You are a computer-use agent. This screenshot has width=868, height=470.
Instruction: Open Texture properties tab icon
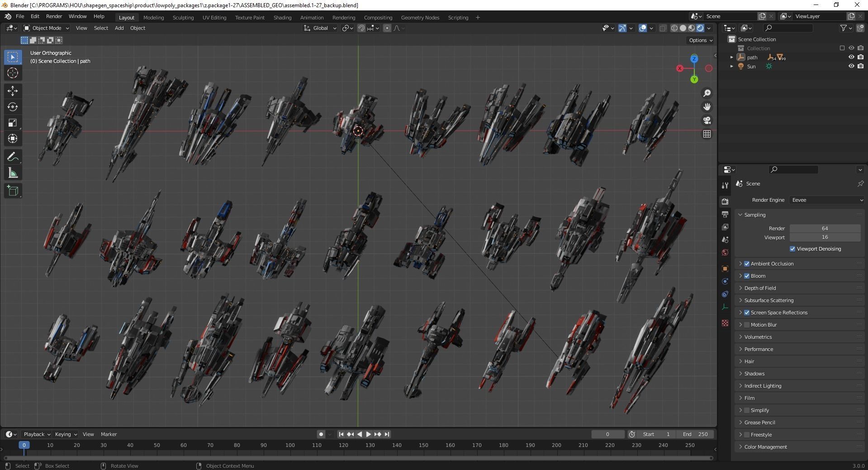pos(725,323)
